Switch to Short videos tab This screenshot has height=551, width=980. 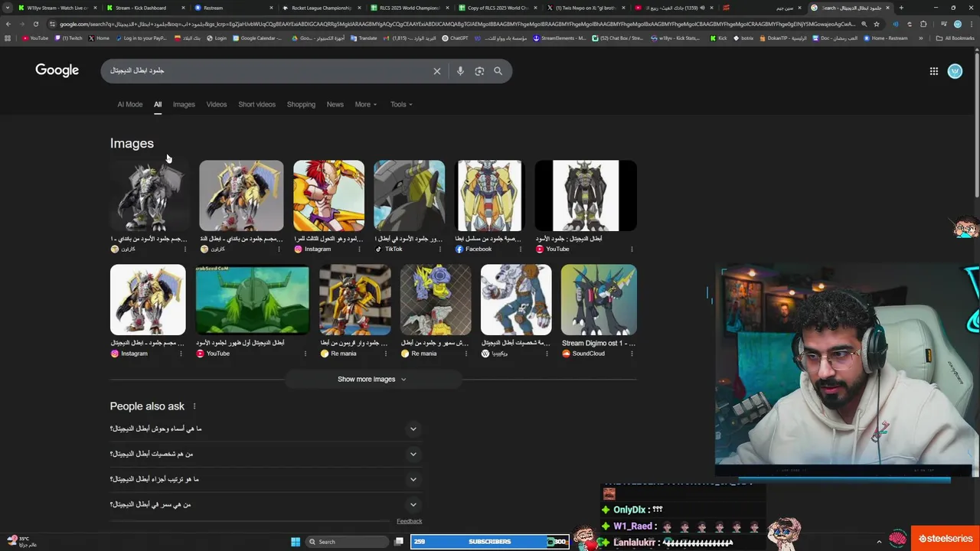click(x=256, y=104)
